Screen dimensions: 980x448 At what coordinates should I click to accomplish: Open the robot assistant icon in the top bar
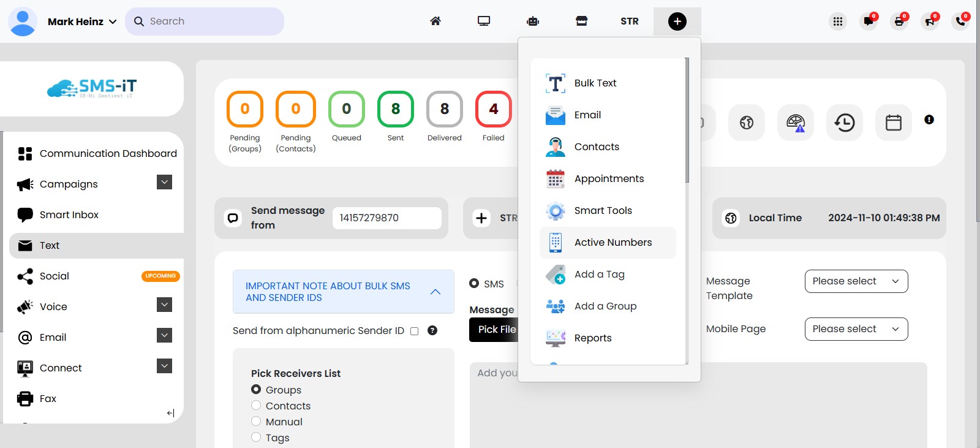[x=532, y=21]
